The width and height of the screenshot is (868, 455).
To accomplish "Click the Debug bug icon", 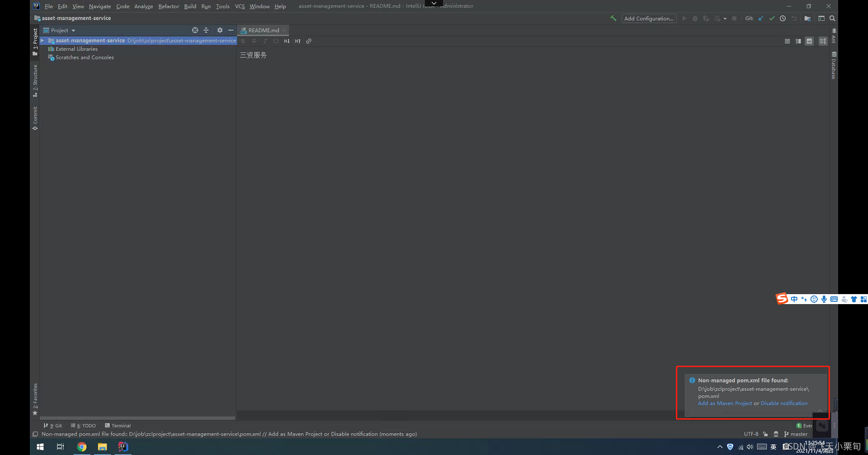I will click(x=695, y=19).
